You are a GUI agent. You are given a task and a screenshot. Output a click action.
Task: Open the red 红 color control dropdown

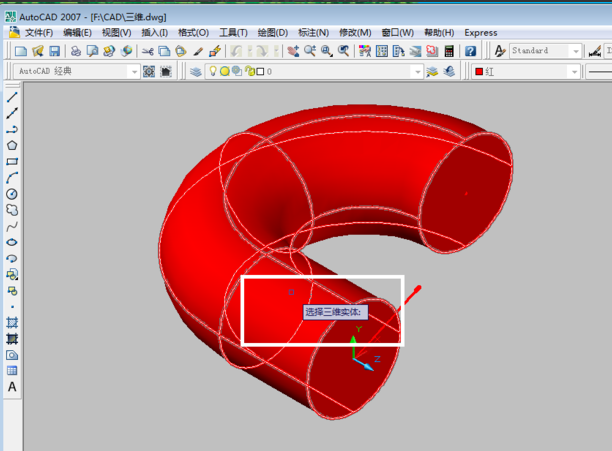[x=573, y=72]
